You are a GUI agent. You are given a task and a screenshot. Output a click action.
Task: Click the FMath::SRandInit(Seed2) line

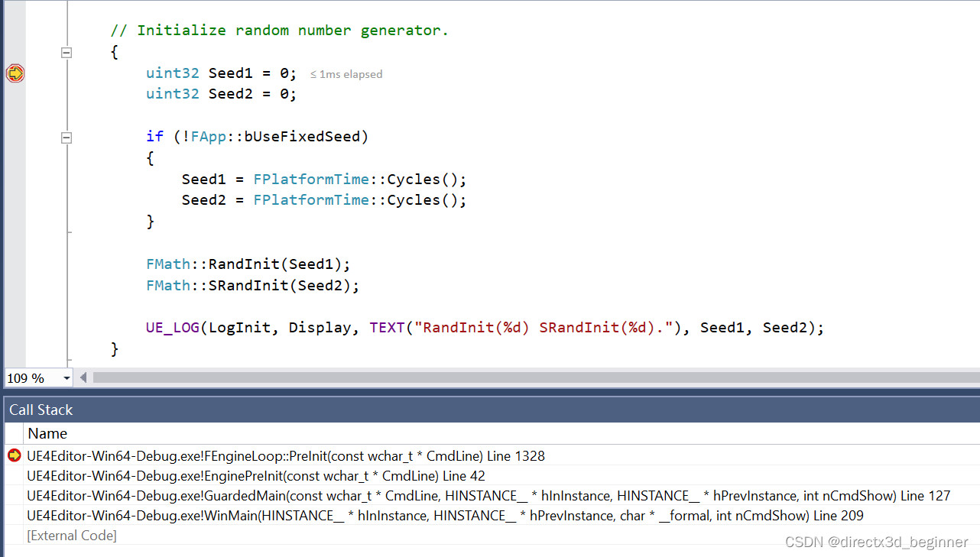point(252,286)
